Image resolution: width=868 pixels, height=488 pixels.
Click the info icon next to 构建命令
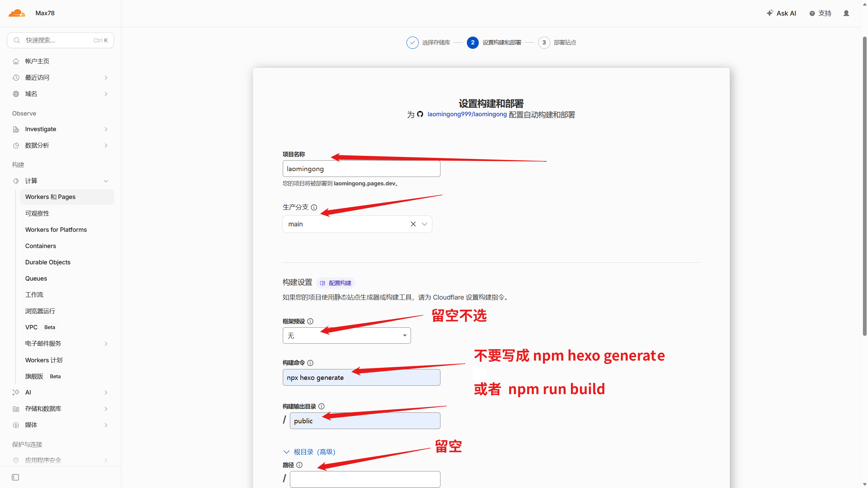click(310, 363)
